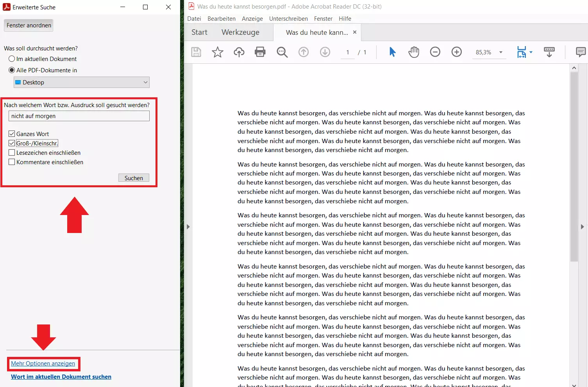This screenshot has width=588, height=387.
Task: Open the comment speech bubble tool
Action: click(581, 52)
